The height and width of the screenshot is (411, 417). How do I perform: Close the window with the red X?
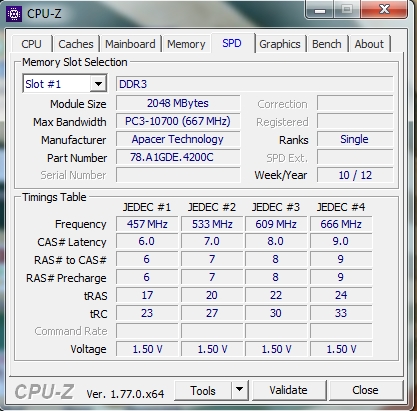tap(384, 9)
